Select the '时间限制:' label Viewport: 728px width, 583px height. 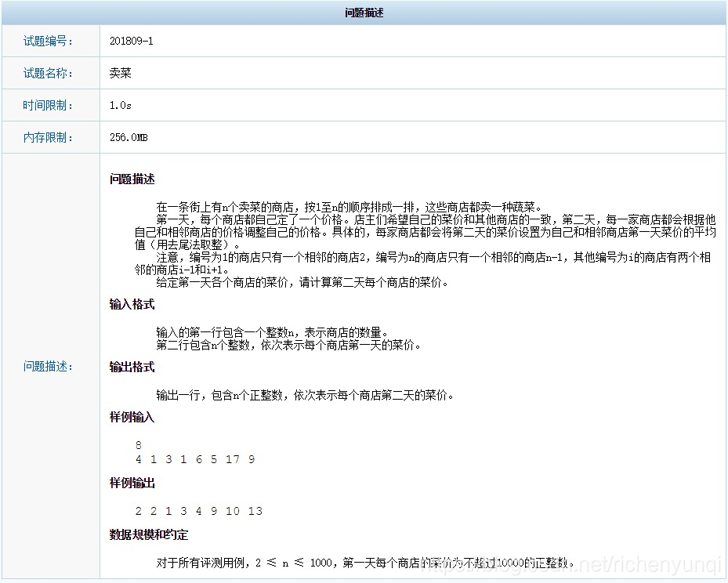[49, 105]
